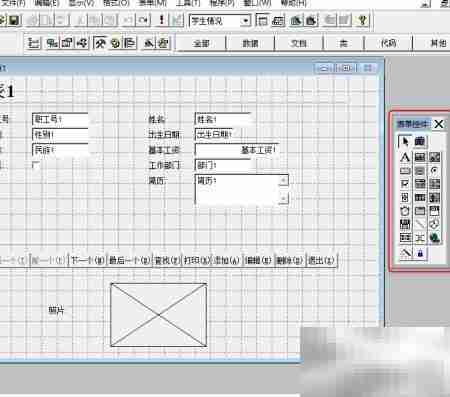Choose the OLE Container control tool

coord(434,211)
